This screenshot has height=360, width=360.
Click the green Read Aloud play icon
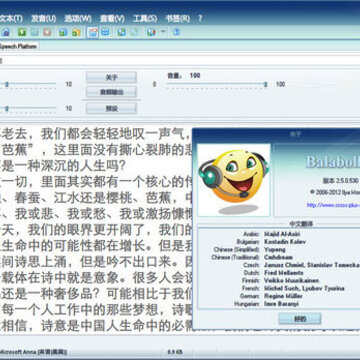[22, 32]
